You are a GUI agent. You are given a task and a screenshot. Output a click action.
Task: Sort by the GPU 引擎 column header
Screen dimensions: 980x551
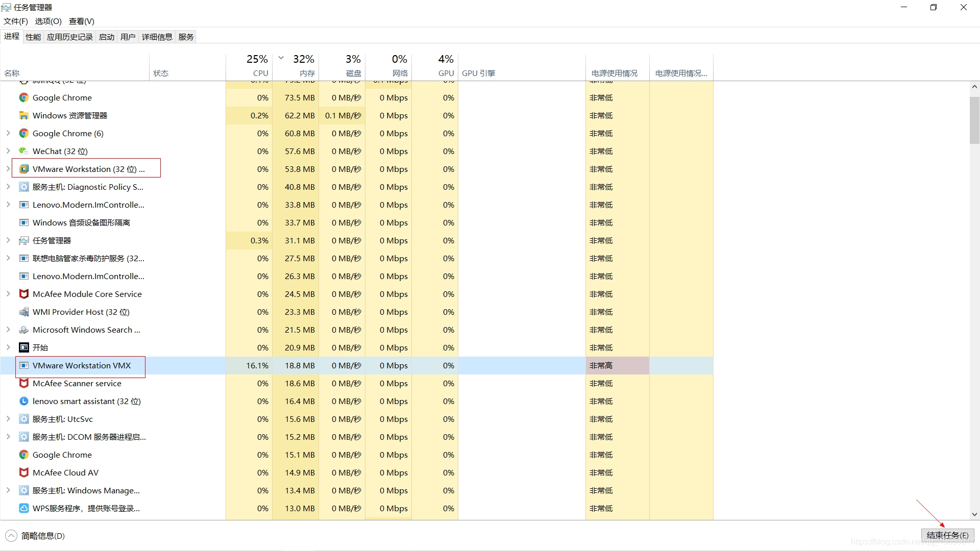(522, 67)
